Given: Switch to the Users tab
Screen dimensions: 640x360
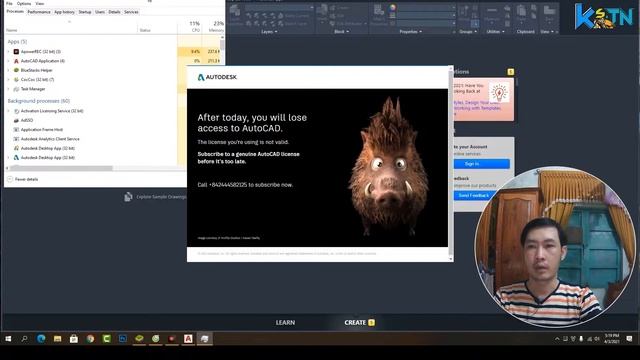Looking at the screenshot, I should 100,12.
